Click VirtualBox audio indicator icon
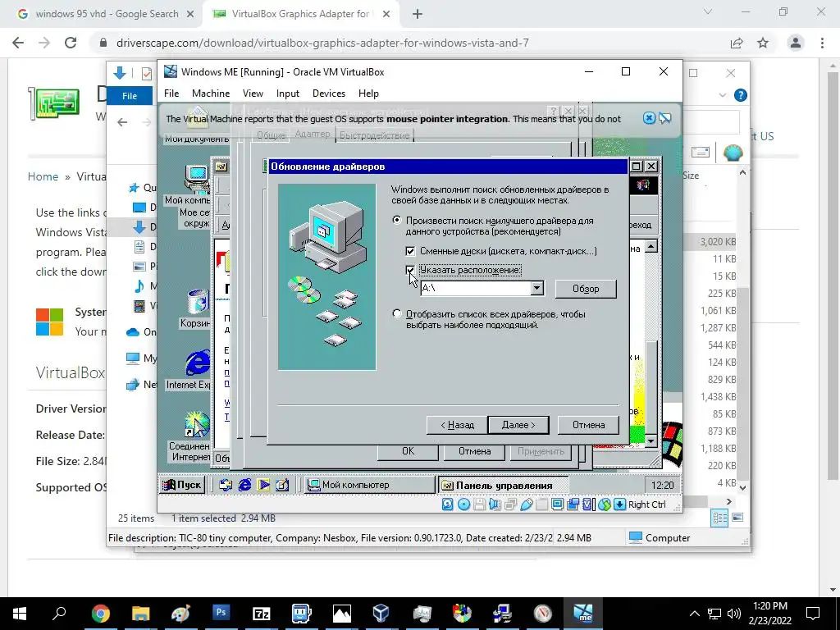Screen dimensions: 840x630 tap(495, 504)
